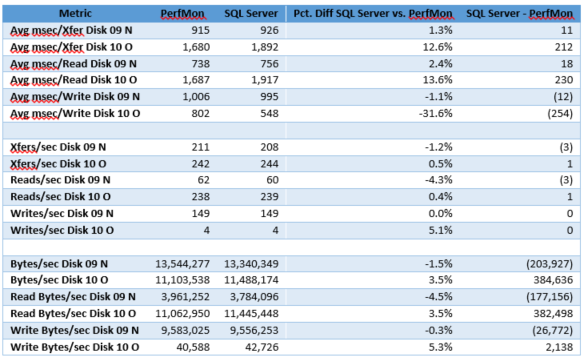Select the Avg msec/Write Disk 09 N row label

click(x=75, y=97)
